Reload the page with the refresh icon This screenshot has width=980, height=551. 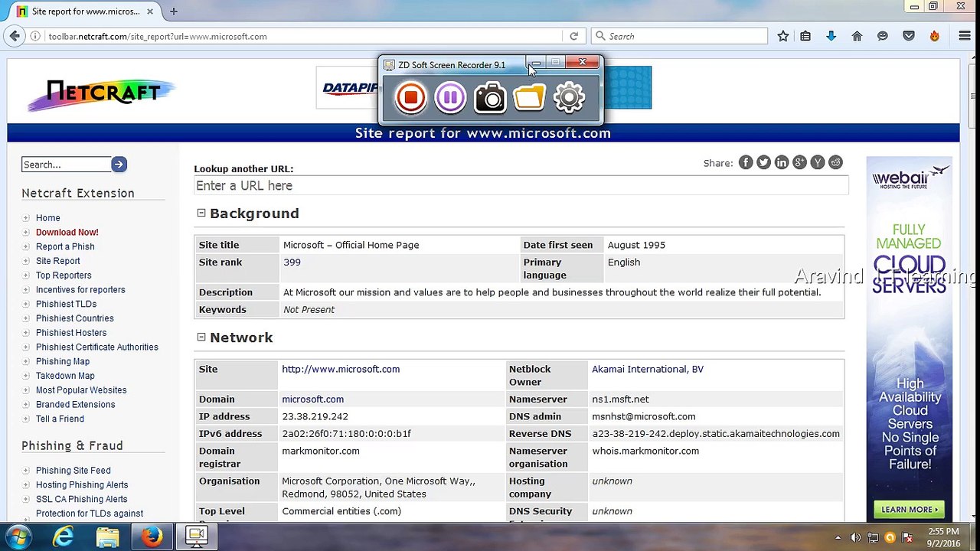(573, 36)
